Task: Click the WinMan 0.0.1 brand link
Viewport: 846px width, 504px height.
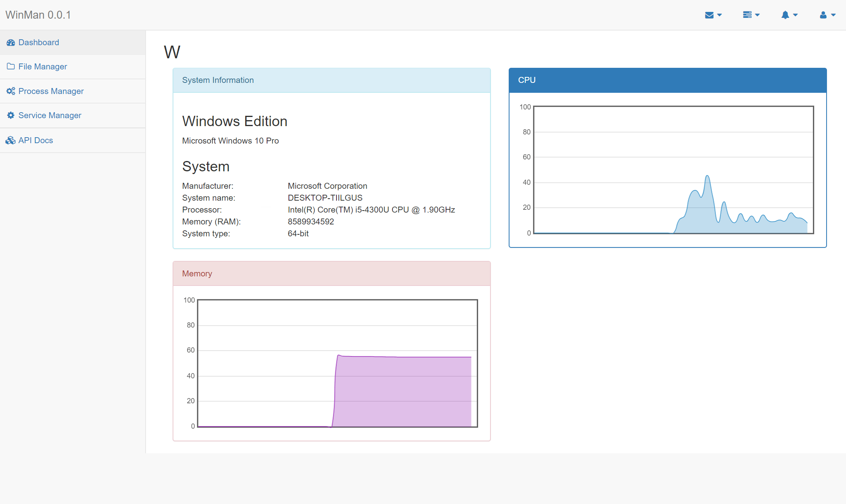Action: click(38, 15)
